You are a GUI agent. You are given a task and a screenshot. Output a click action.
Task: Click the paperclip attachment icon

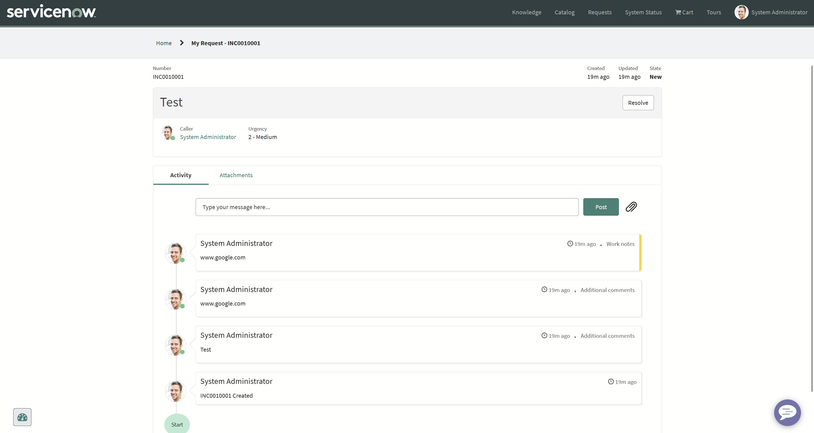[631, 207]
